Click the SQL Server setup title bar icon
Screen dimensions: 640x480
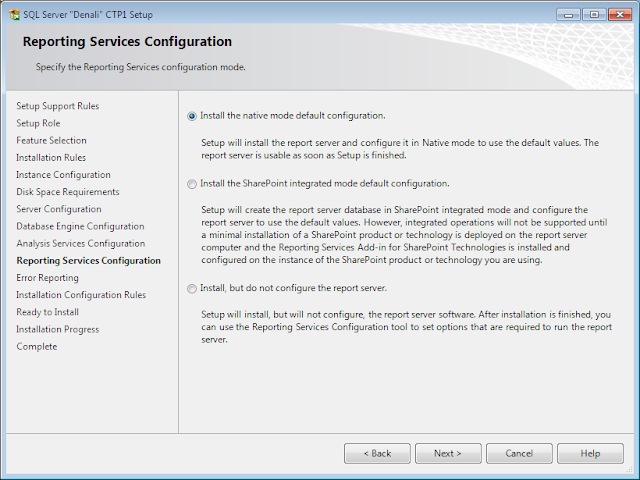click(x=14, y=15)
